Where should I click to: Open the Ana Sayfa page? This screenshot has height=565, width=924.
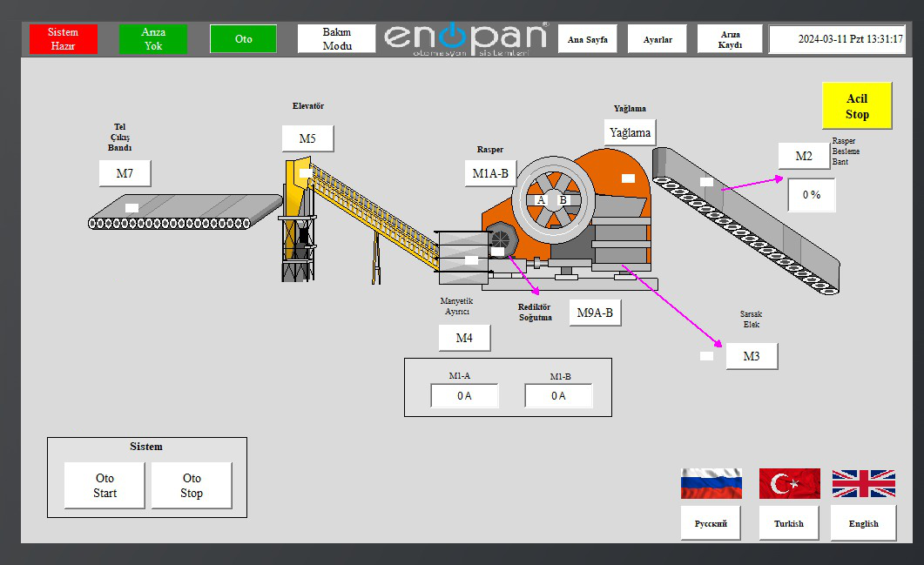pos(588,39)
